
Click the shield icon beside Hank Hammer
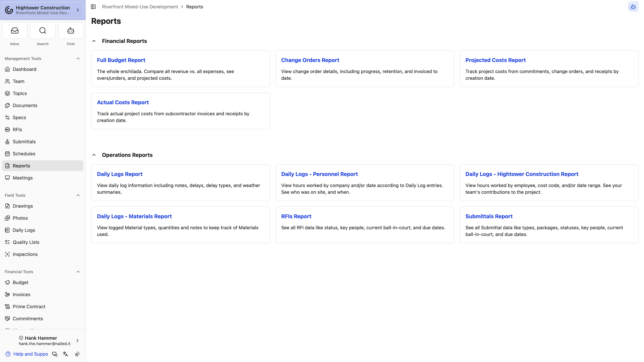point(21,338)
